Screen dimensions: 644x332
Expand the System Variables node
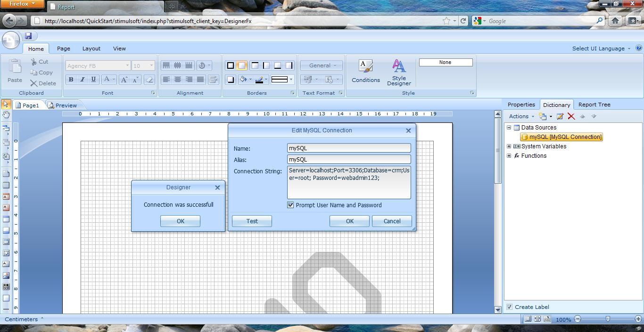click(x=509, y=146)
